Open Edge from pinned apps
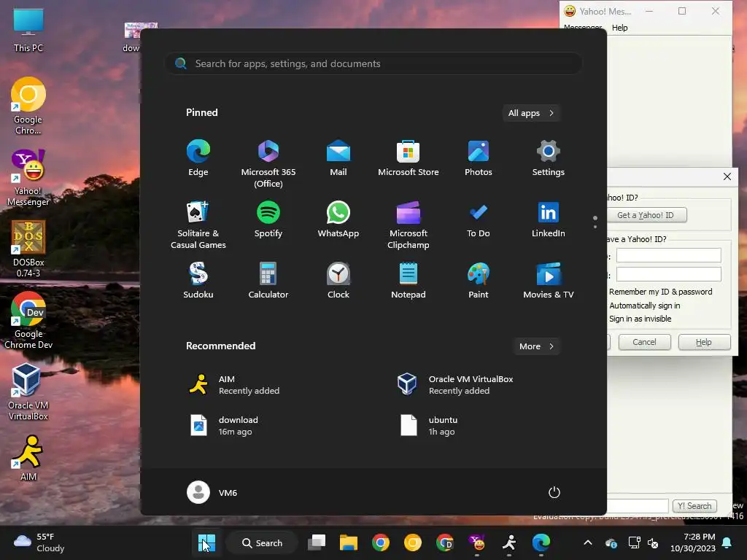747x560 pixels. point(198,158)
